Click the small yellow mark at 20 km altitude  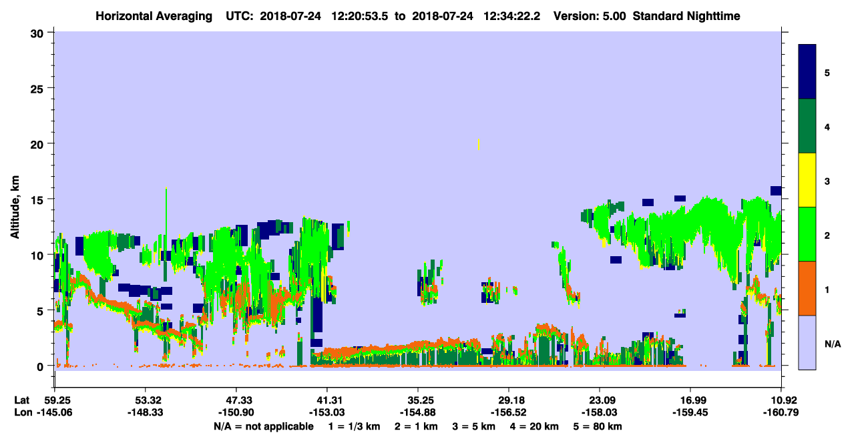click(x=479, y=145)
